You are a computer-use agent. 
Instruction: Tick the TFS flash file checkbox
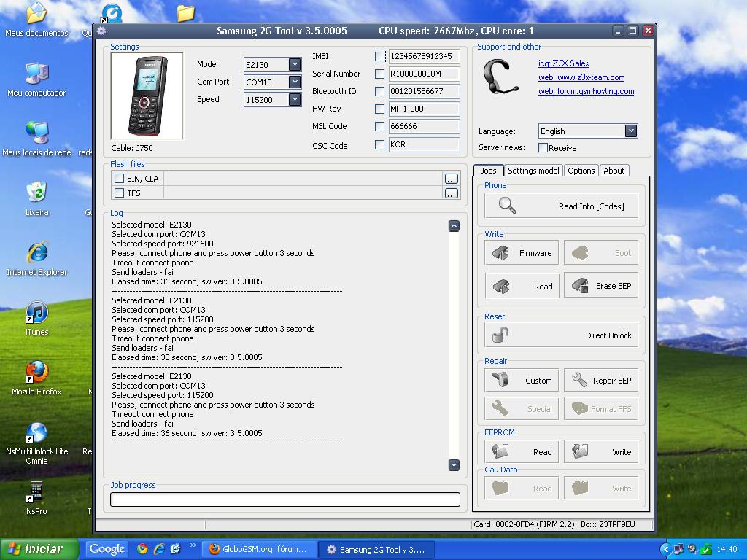coord(119,192)
